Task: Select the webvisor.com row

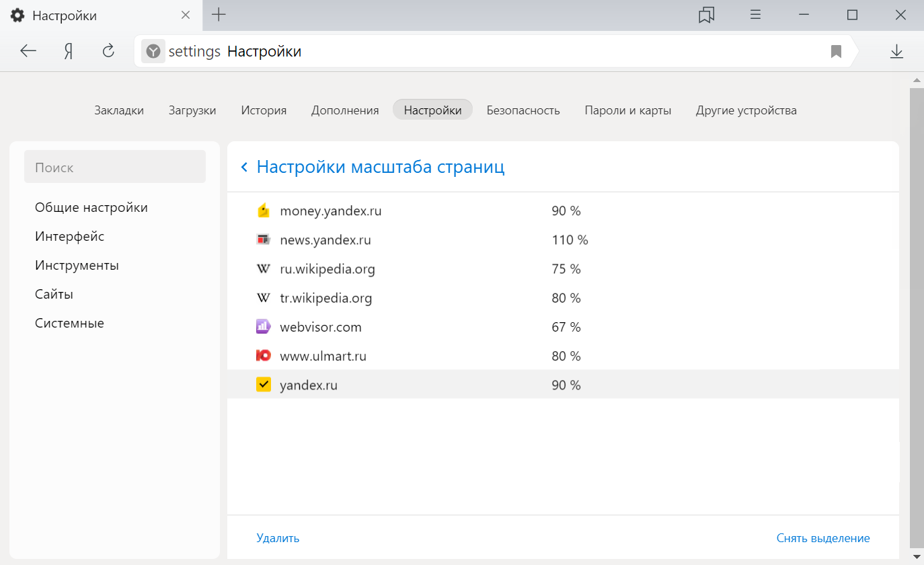Action: (563, 327)
